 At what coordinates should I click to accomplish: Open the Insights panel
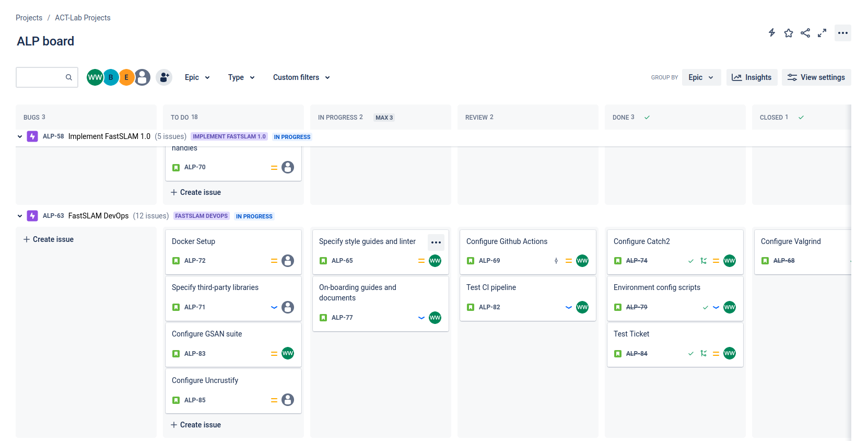point(752,77)
